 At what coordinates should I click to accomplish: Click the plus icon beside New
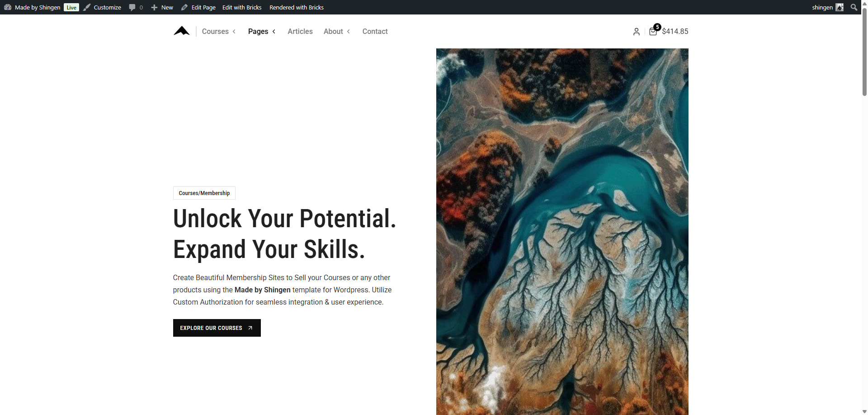pyautogui.click(x=154, y=7)
